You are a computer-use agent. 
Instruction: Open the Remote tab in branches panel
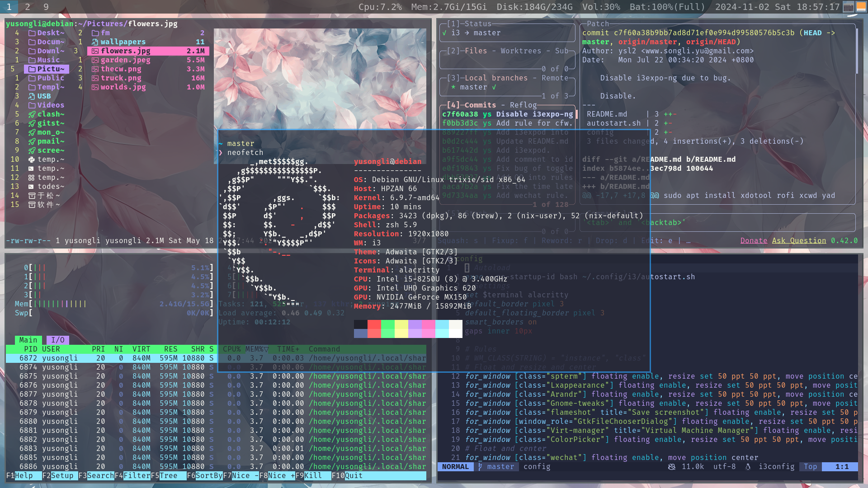click(x=555, y=78)
